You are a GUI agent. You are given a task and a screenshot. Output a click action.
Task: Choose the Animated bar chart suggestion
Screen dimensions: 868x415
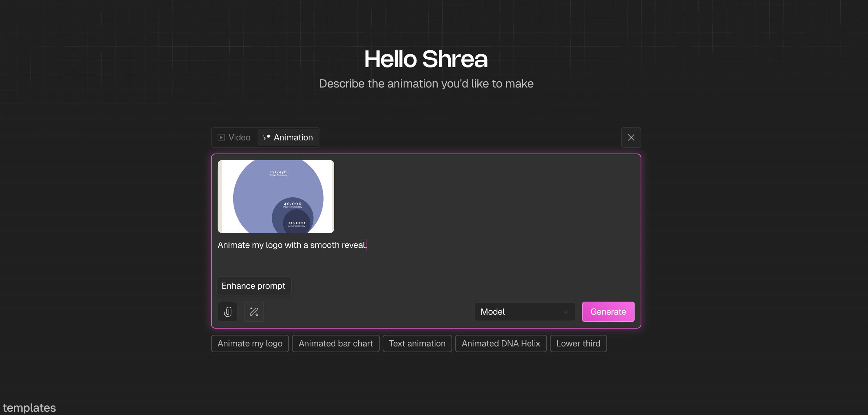pyautogui.click(x=336, y=344)
